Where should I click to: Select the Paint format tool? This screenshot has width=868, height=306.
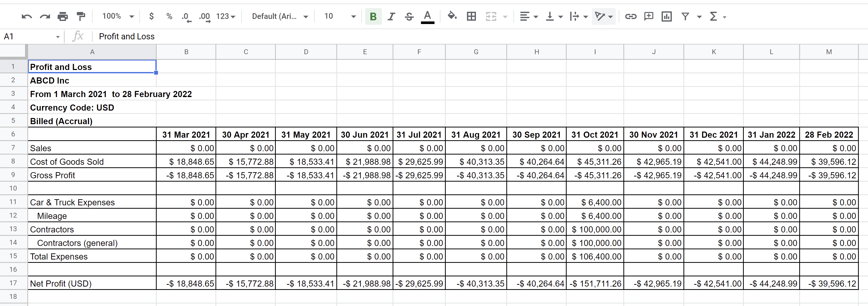click(81, 16)
